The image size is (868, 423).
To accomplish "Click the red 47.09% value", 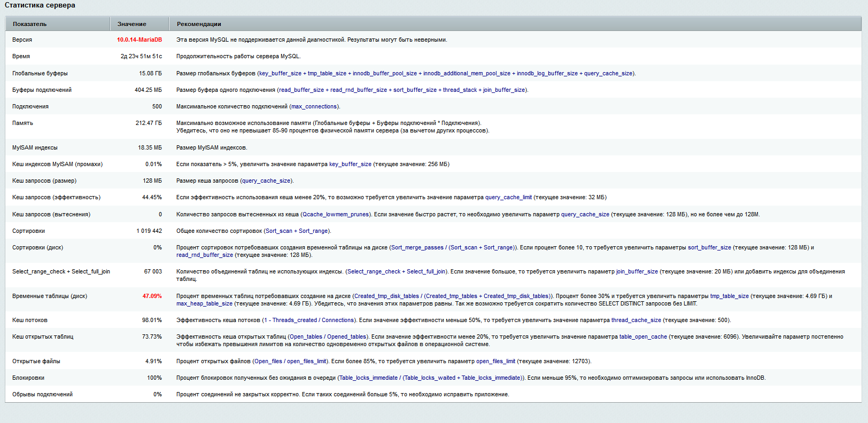I will tap(152, 296).
